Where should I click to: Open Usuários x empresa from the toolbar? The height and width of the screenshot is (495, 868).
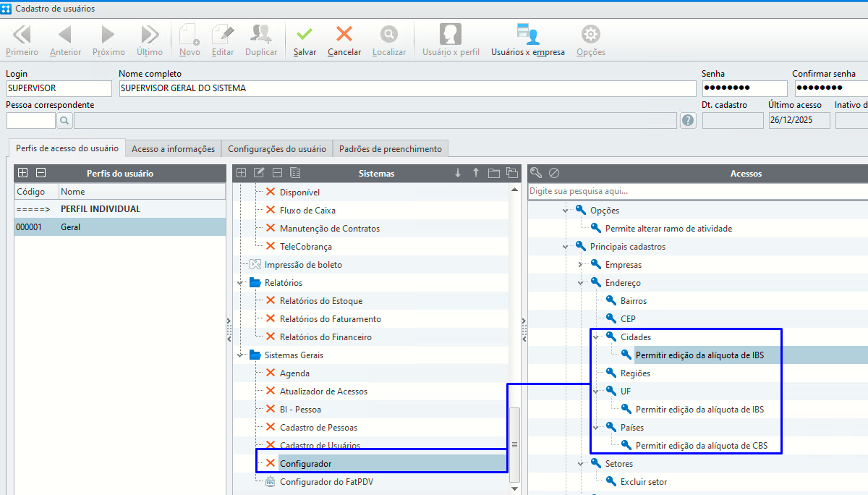(x=527, y=35)
